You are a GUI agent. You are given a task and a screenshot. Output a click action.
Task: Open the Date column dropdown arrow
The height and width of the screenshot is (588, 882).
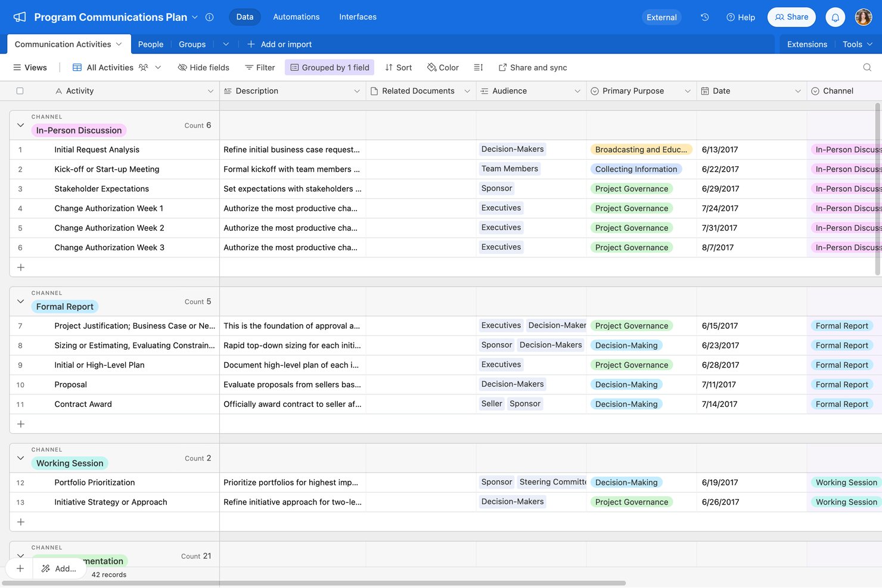[798, 91]
